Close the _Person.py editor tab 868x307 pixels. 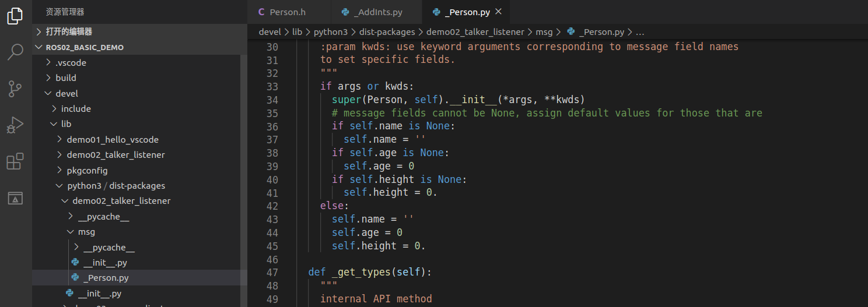click(498, 12)
